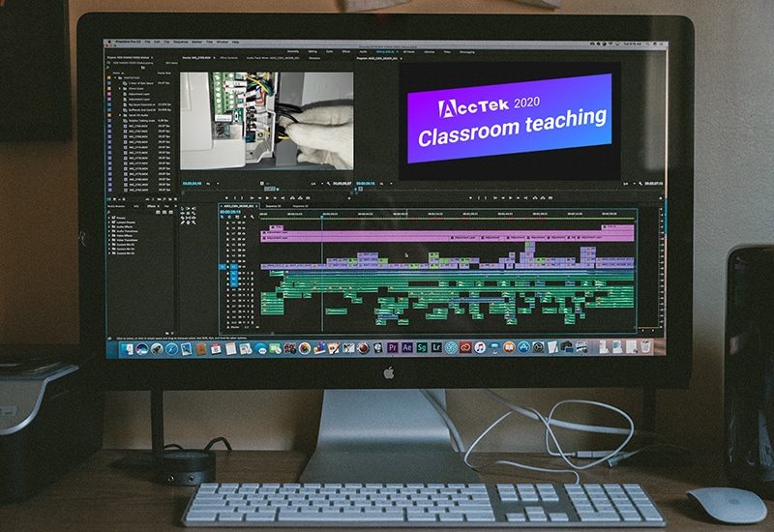
Task: Play the sequence in the Program monitor
Action: coord(511,198)
